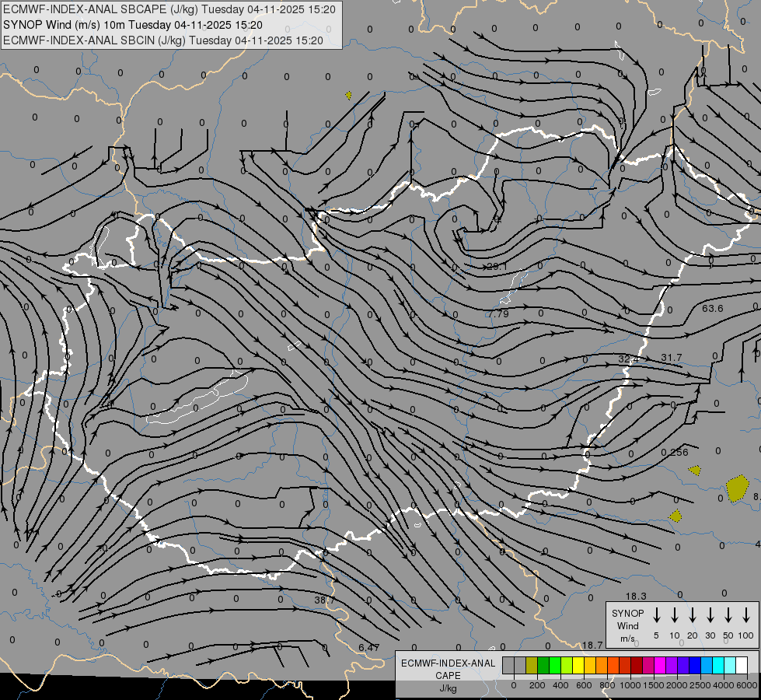761x700 pixels.
Task: Click the m/s unit in the wind legend
Action: [x=627, y=639]
